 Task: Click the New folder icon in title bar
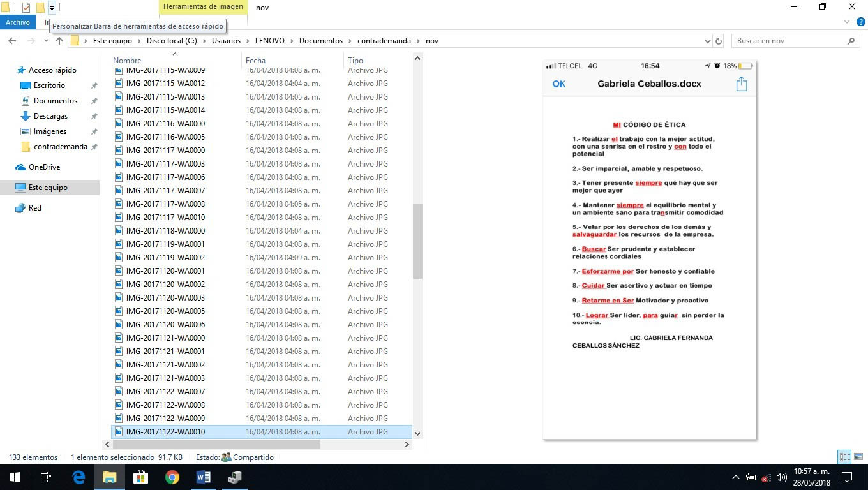click(40, 8)
